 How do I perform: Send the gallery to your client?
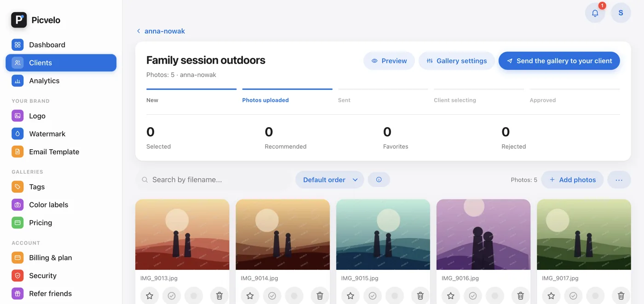click(x=559, y=61)
